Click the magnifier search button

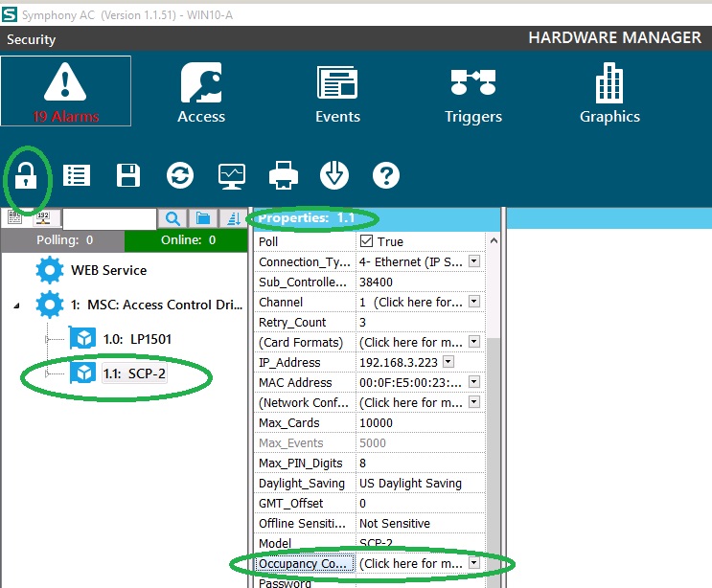[172, 218]
